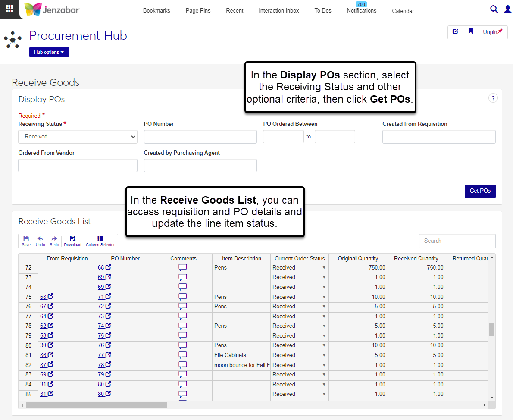Open the app launcher grid icon

click(x=9, y=9)
